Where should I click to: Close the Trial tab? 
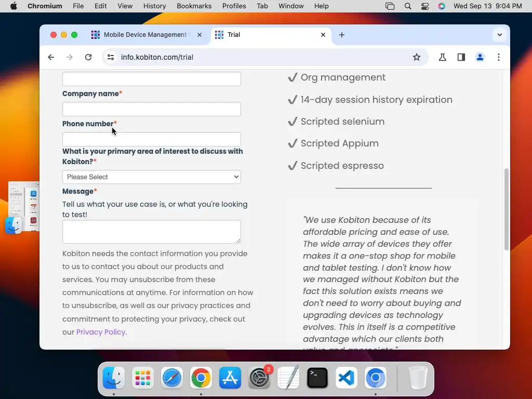click(323, 35)
